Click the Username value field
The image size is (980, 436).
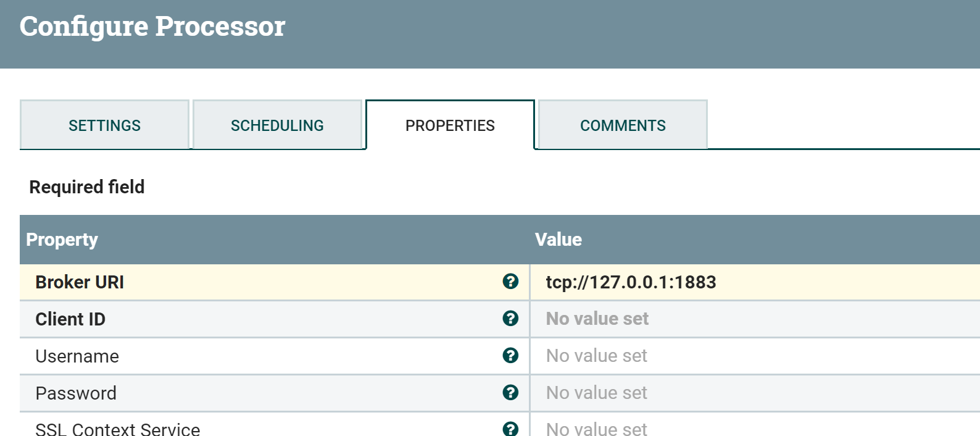[x=596, y=356]
